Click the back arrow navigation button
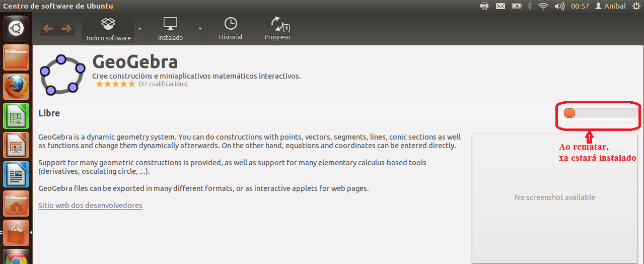Screen dimensions: 644x264 (x=48, y=29)
